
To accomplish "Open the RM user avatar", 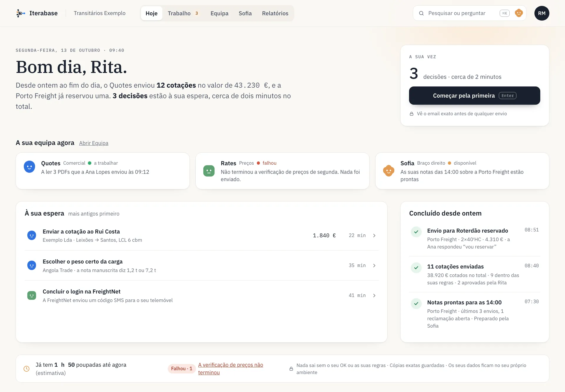I will click(542, 13).
